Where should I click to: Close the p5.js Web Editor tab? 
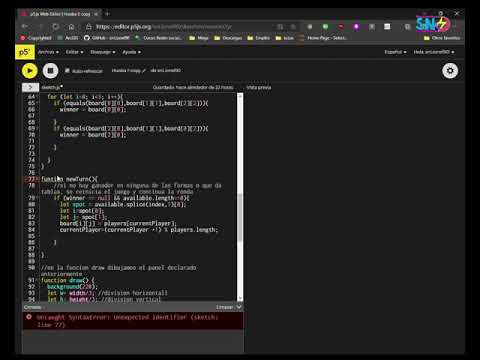tap(96, 14)
